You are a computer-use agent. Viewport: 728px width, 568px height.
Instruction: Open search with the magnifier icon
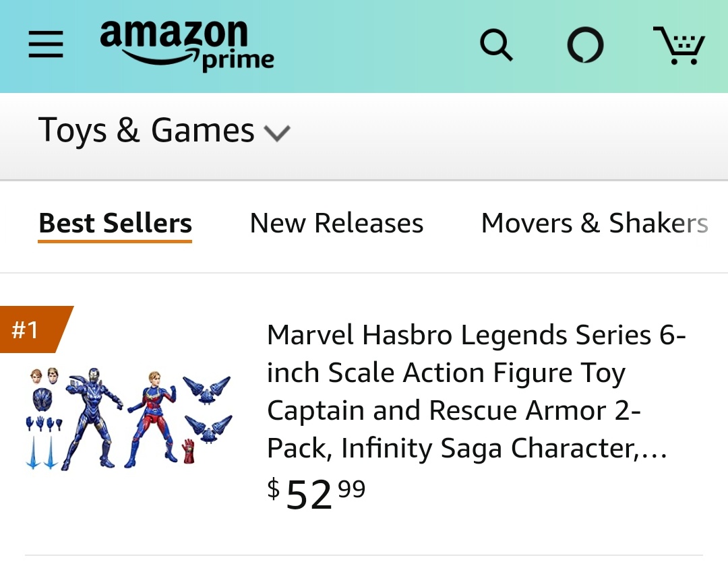click(496, 45)
